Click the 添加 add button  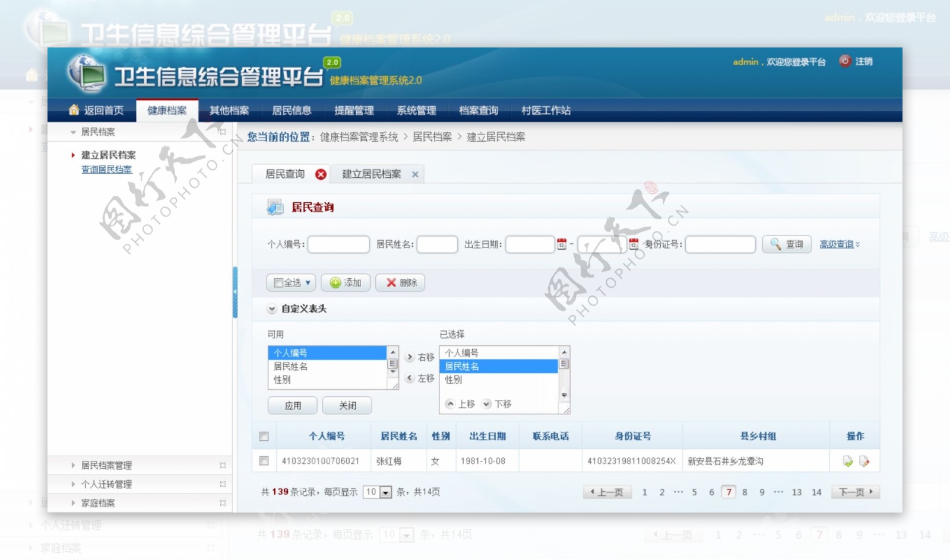346,283
